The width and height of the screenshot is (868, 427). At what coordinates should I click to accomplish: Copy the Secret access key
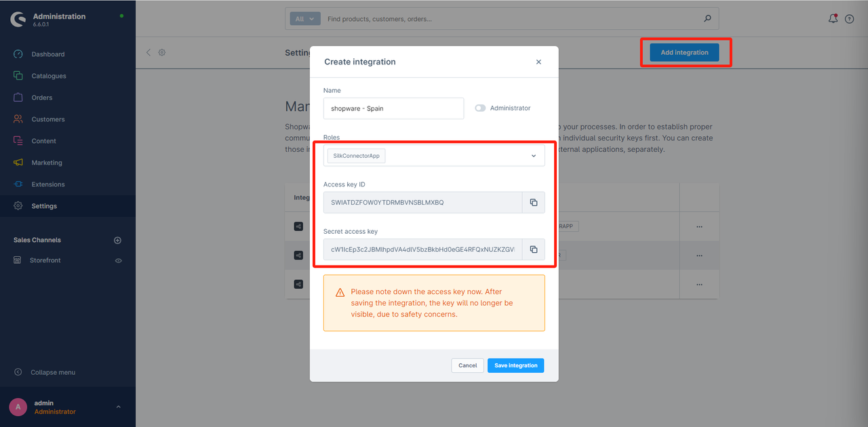(533, 249)
